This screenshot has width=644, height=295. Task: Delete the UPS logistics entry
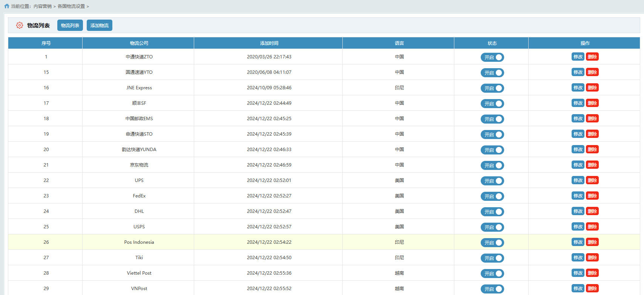(592, 180)
